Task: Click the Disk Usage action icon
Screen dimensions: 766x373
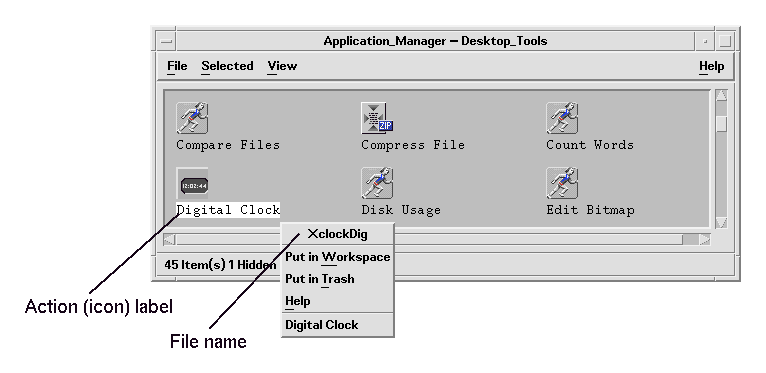Action: click(377, 183)
